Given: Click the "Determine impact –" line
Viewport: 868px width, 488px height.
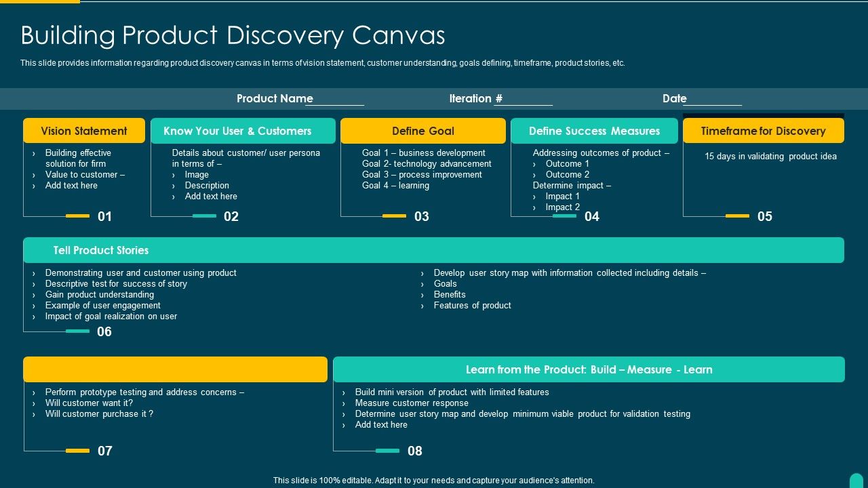Looking at the screenshot, I should [572, 185].
